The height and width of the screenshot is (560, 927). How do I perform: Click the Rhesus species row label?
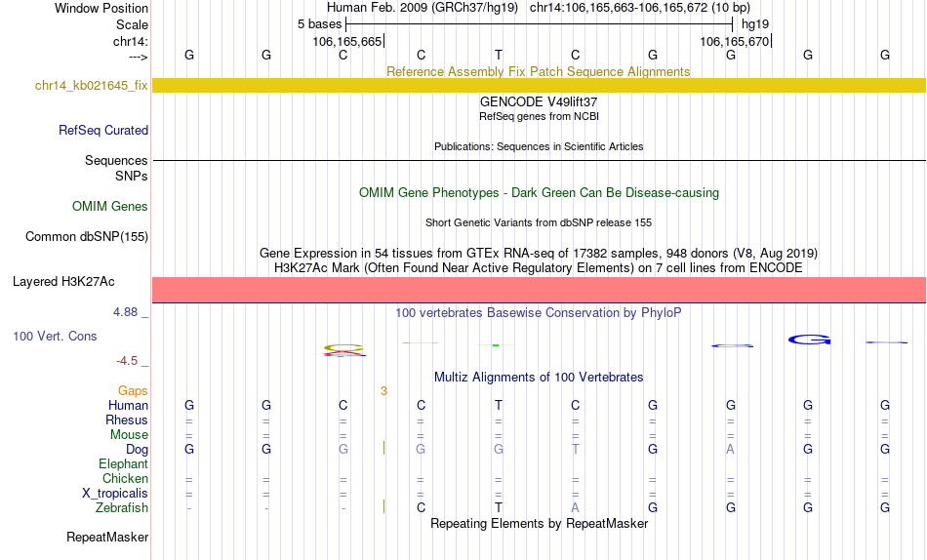pyautogui.click(x=127, y=420)
